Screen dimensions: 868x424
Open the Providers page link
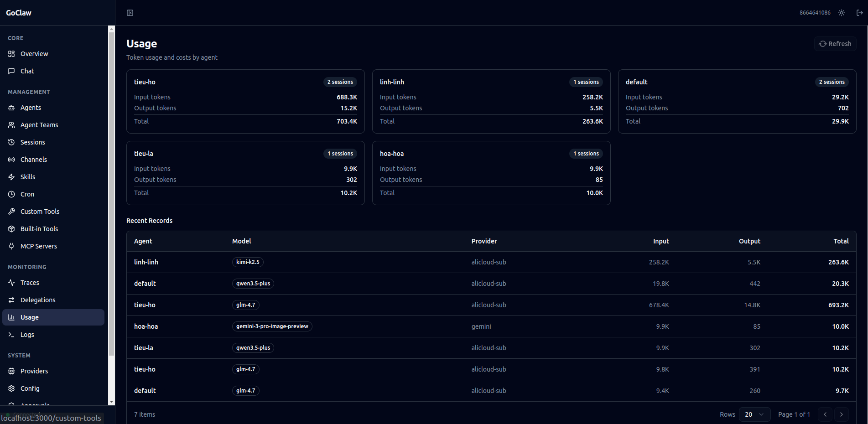click(34, 371)
